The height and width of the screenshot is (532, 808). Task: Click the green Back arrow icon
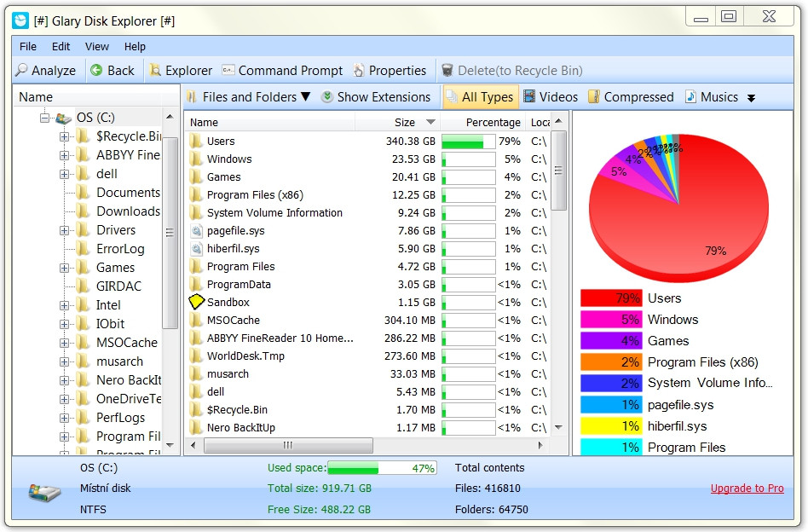[x=96, y=70]
